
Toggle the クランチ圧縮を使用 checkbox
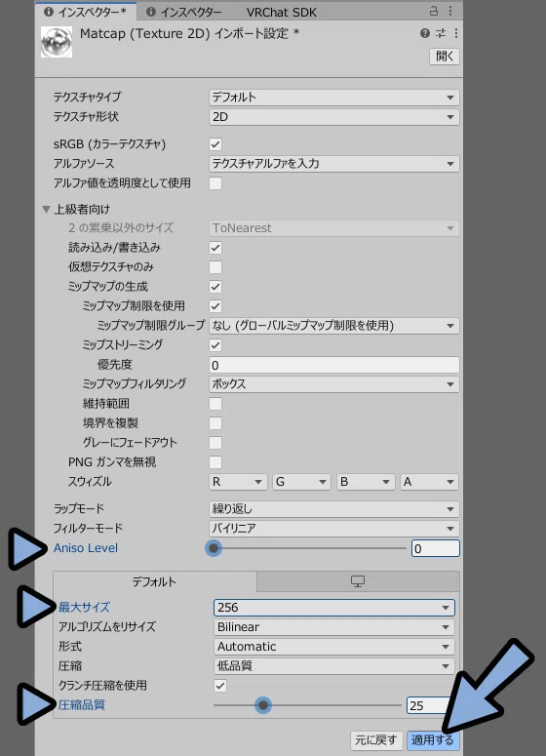pos(220,686)
